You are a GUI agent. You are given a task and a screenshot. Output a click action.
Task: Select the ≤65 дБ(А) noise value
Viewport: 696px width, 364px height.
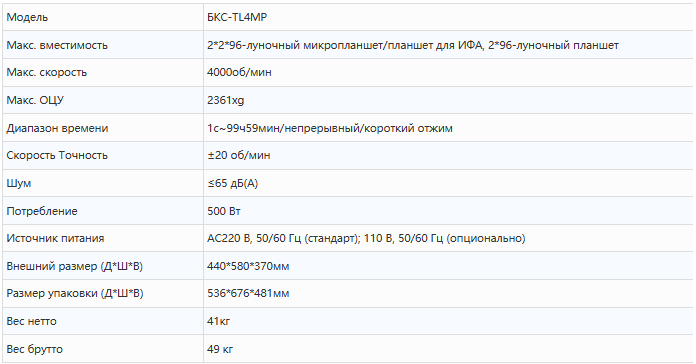tap(233, 183)
